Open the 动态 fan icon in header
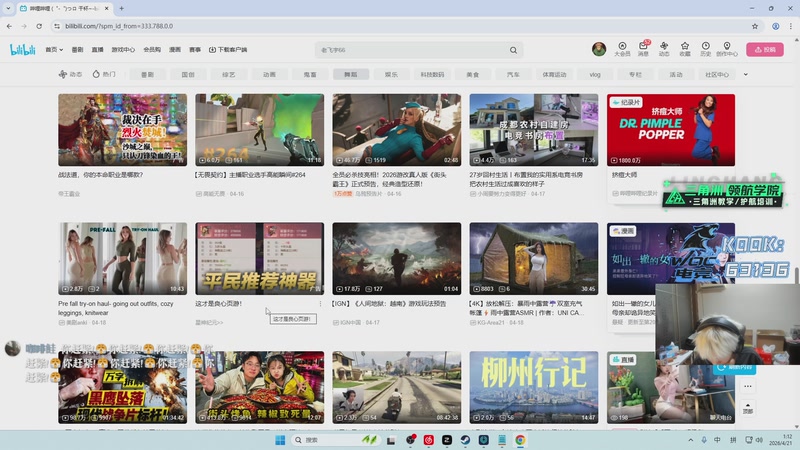The height and width of the screenshot is (450, 800). [664, 49]
